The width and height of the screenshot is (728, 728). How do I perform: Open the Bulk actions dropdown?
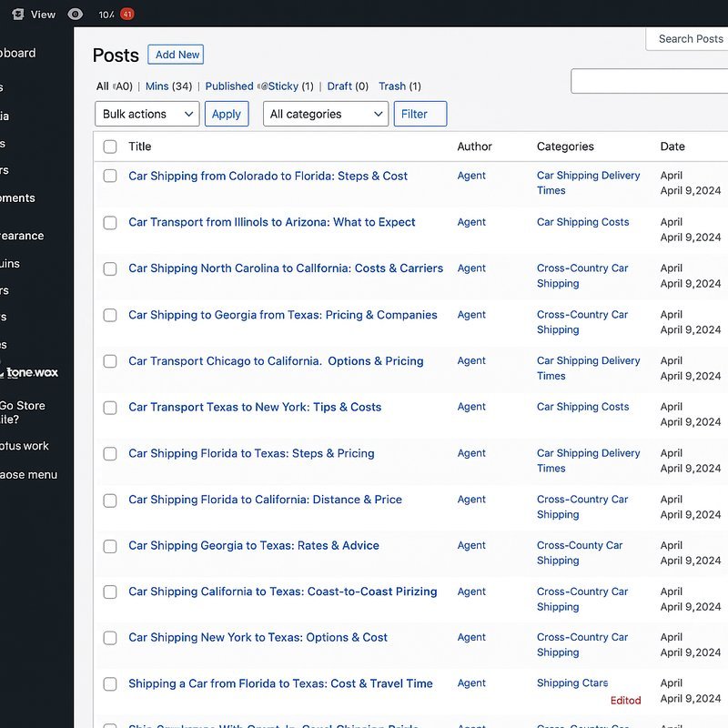coord(147,114)
